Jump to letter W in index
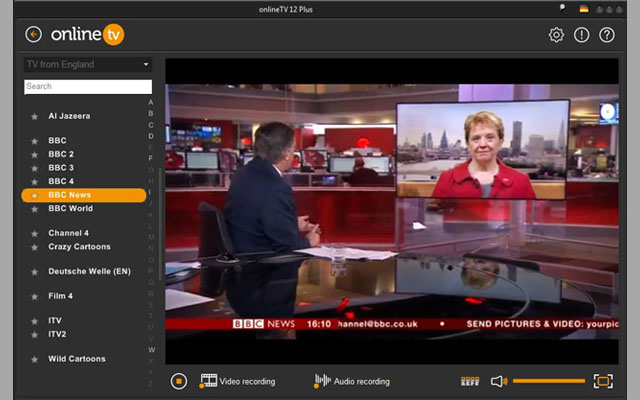The width and height of the screenshot is (640, 400). (x=151, y=350)
